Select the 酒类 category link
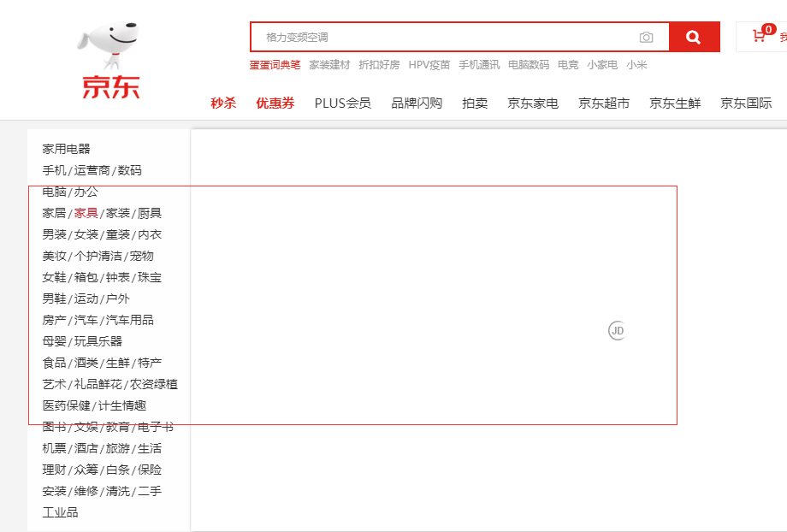The image size is (787, 532). click(86, 363)
